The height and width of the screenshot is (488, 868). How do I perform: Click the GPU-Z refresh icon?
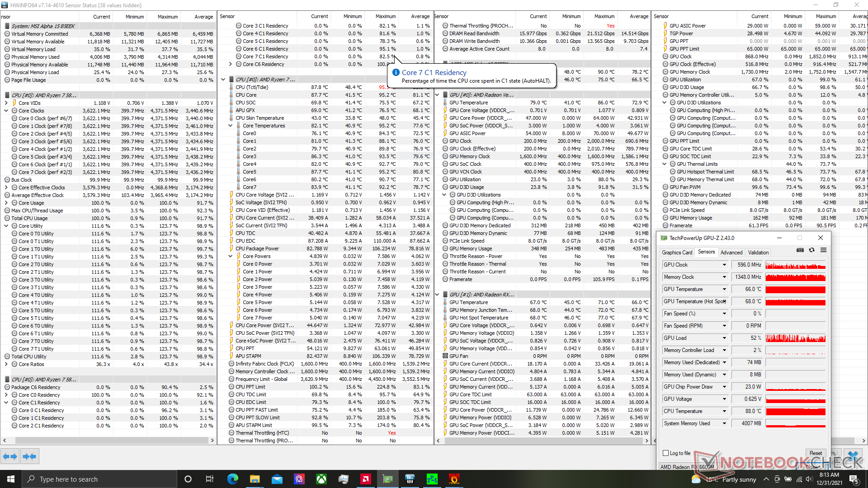click(811, 250)
